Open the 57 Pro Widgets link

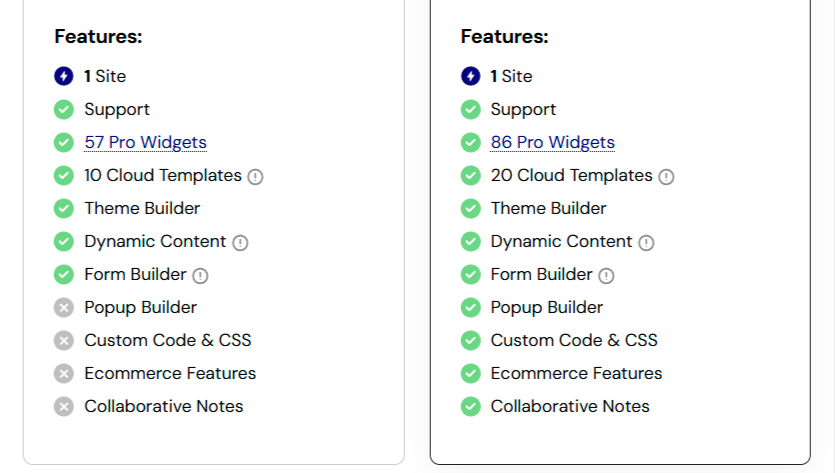click(145, 142)
